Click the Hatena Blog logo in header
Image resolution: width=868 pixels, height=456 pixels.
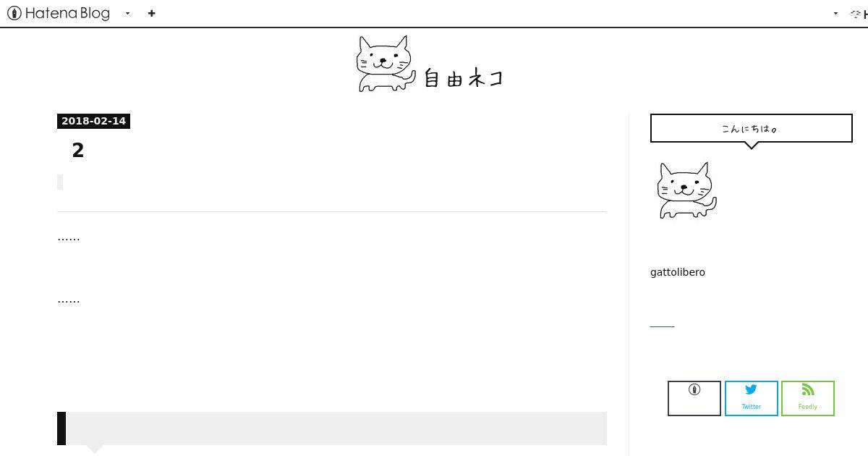click(59, 13)
